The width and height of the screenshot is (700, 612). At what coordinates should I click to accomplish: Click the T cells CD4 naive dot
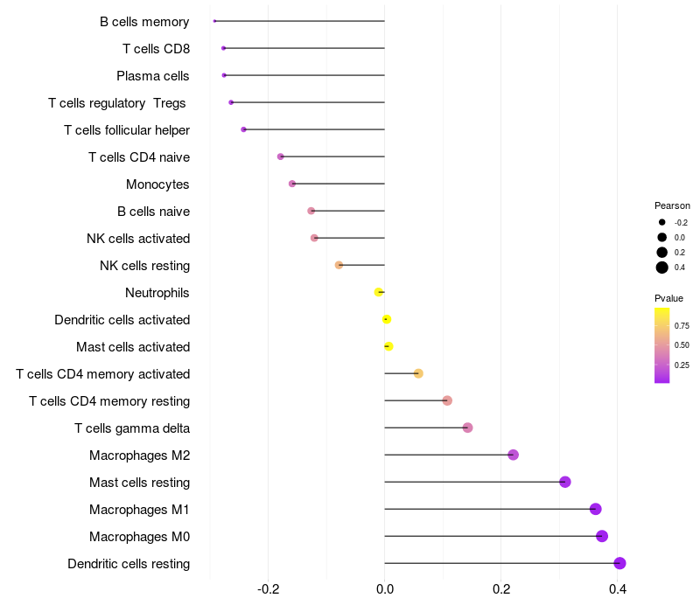click(x=280, y=156)
